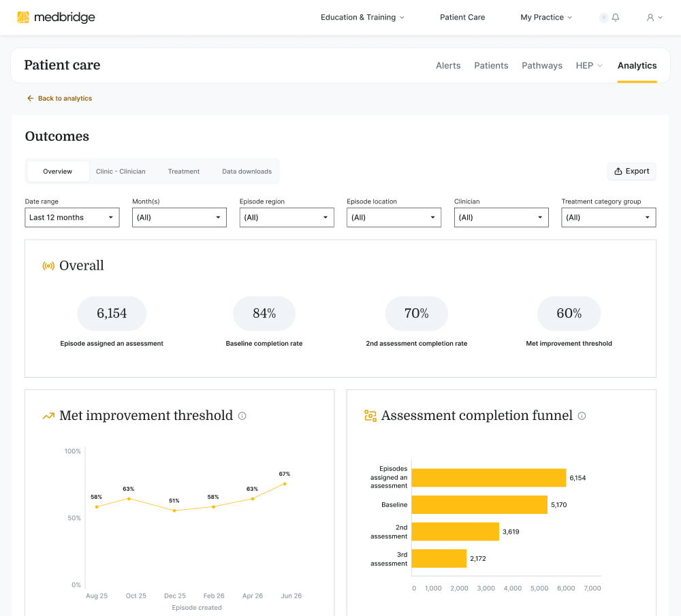Screen dimensions: 681x616
Task: Expand the HEP dropdown
Action: [589, 65]
